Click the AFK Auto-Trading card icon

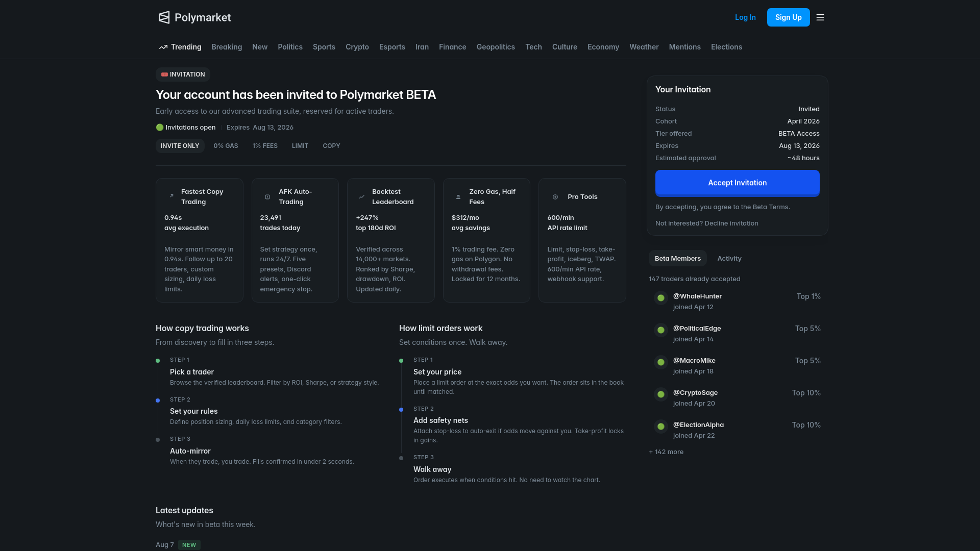coord(267,196)
